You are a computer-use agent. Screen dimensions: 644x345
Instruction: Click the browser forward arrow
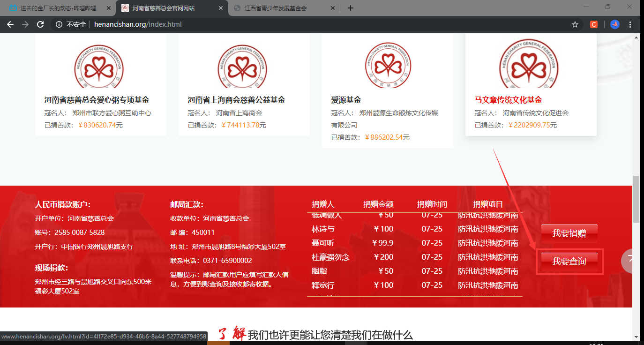coord(25,24)
